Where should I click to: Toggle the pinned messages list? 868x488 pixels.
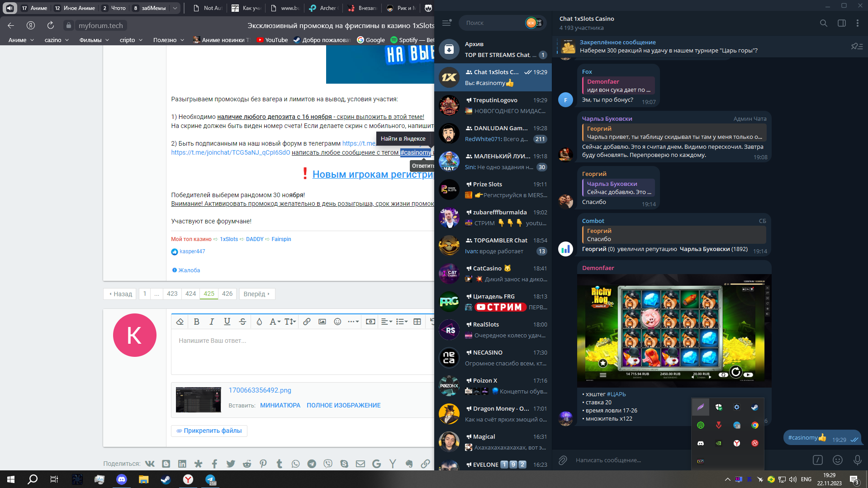click(857, 46)
